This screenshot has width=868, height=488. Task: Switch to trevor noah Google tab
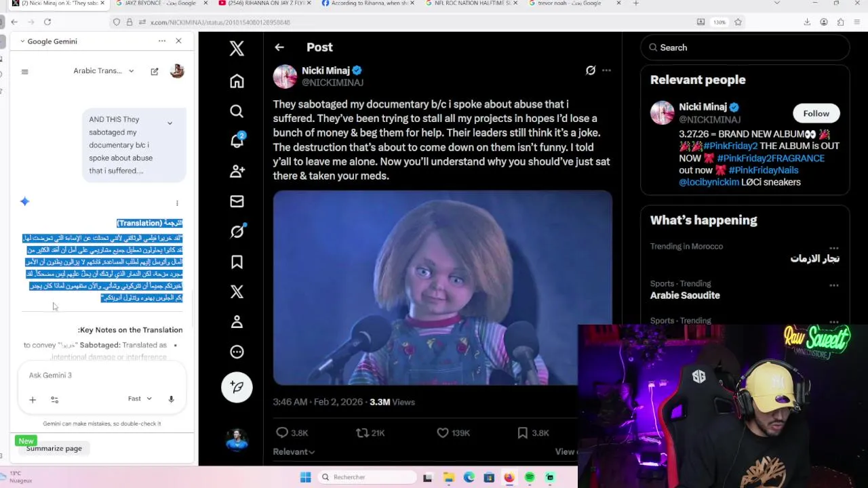573,3
